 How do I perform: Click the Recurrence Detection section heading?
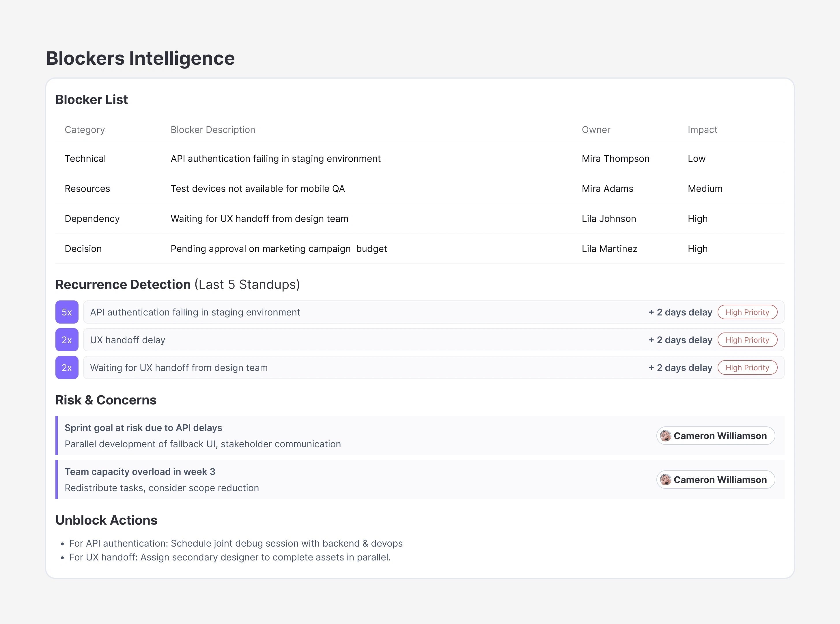click(x=178, y=285)
